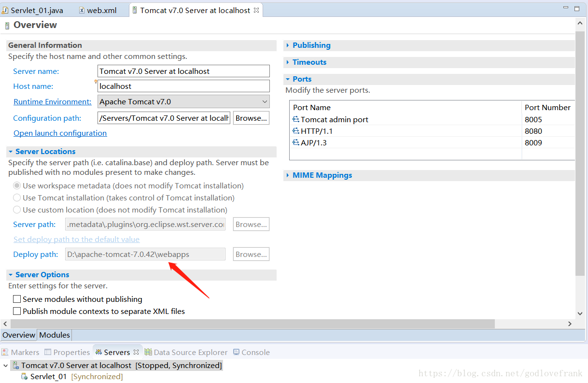588x383 pixels.
Task: Click the Tomcat server editor tab icon
Action: click(135, 10)
